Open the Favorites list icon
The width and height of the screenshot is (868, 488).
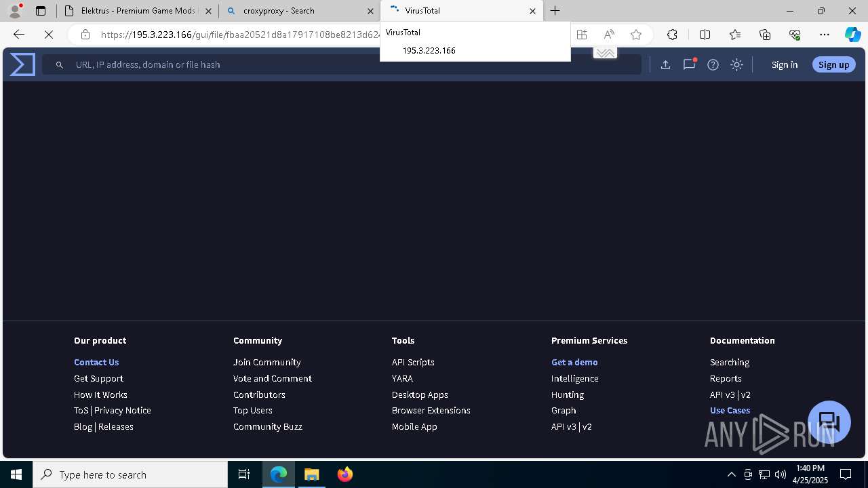[x=735, y=35]
